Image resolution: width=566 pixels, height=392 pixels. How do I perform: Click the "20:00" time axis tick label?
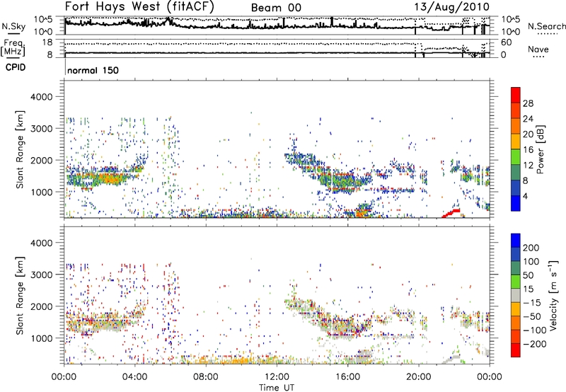click(x=419, y=377)
